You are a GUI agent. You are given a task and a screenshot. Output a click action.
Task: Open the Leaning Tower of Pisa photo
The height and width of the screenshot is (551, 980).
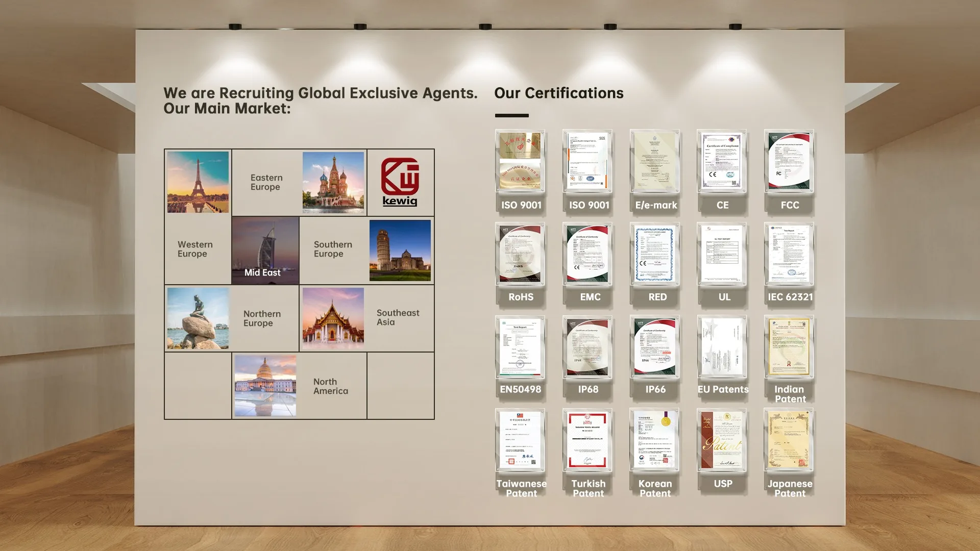coord(400,250)
